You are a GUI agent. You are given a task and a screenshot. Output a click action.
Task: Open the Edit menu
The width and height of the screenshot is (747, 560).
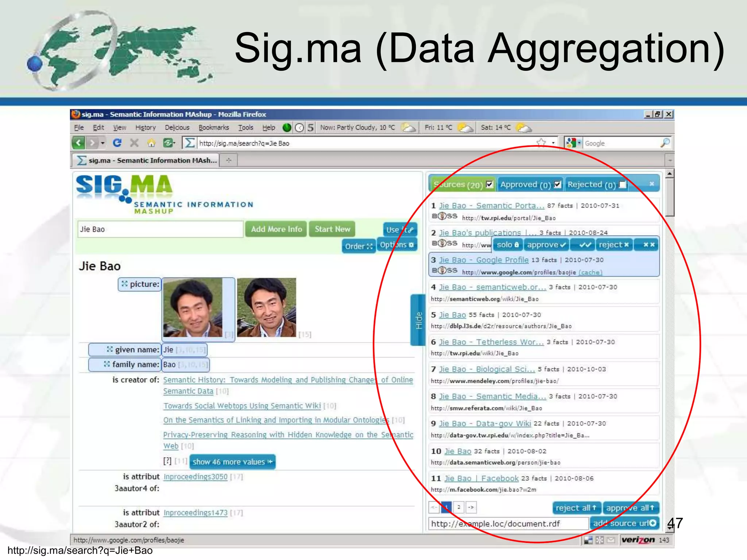(x=98, y=128)
